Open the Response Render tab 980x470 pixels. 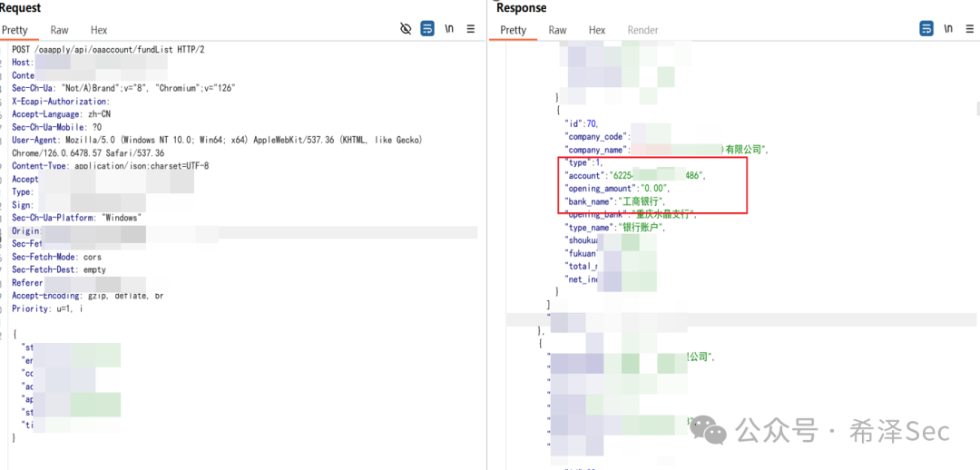coord(642,30)
